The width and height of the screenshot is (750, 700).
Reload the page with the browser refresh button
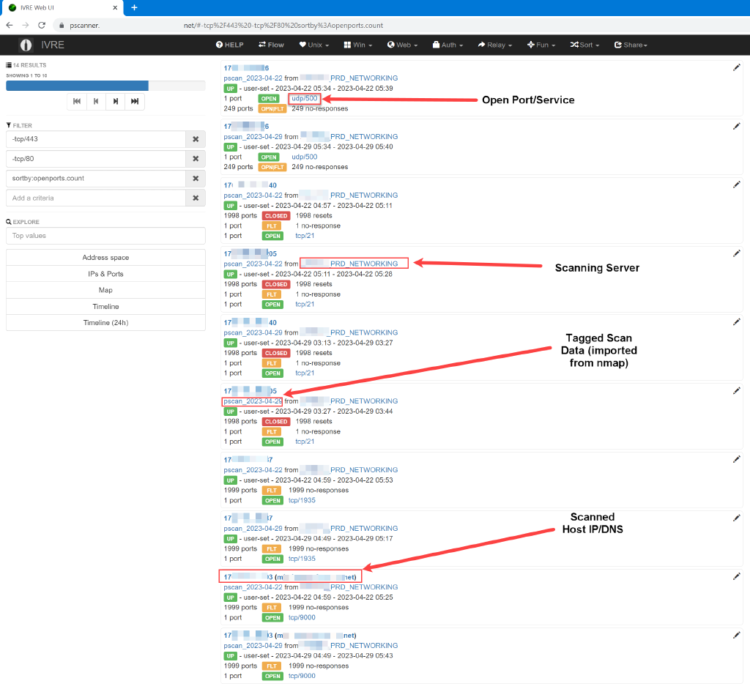[42, 25]
